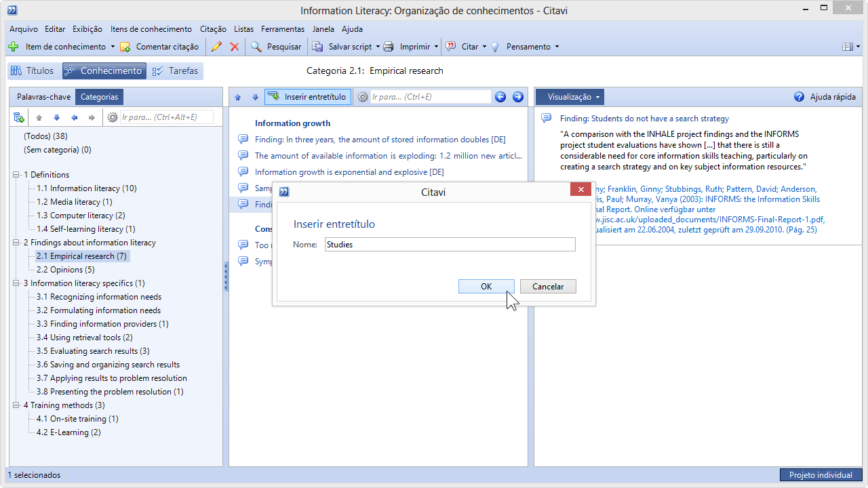868x488 pixels.
Task: Open the Itens de conhecimento menu
Action: click(x=151, y=29)
